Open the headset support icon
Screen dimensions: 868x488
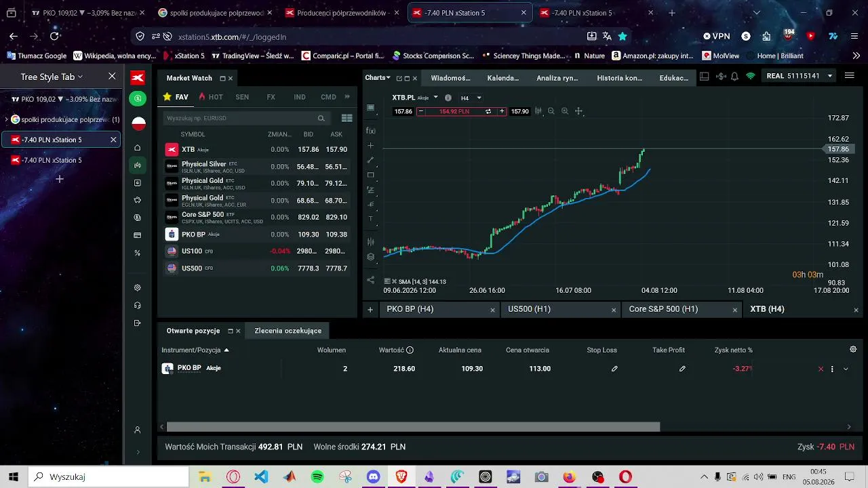pos(138,305)
